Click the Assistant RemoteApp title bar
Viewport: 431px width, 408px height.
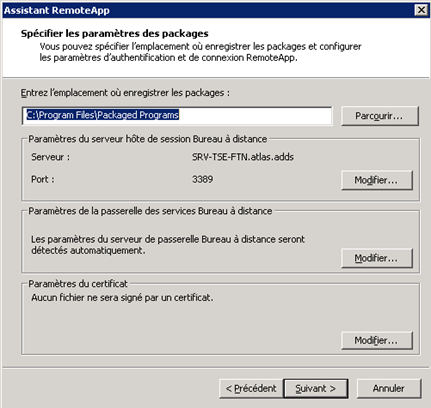coord(208,10)
